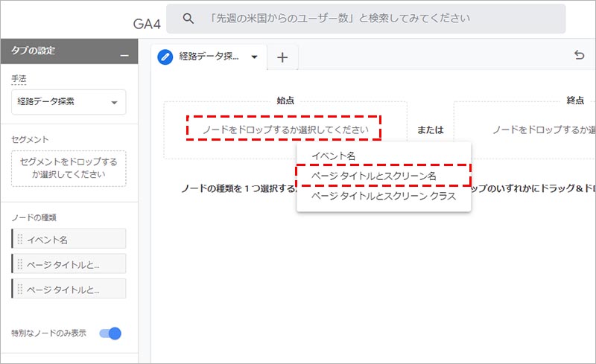Add a new tab with the plus icon
Image resolution: width=596 pixels, height=364 pixels.
point(282,57)
